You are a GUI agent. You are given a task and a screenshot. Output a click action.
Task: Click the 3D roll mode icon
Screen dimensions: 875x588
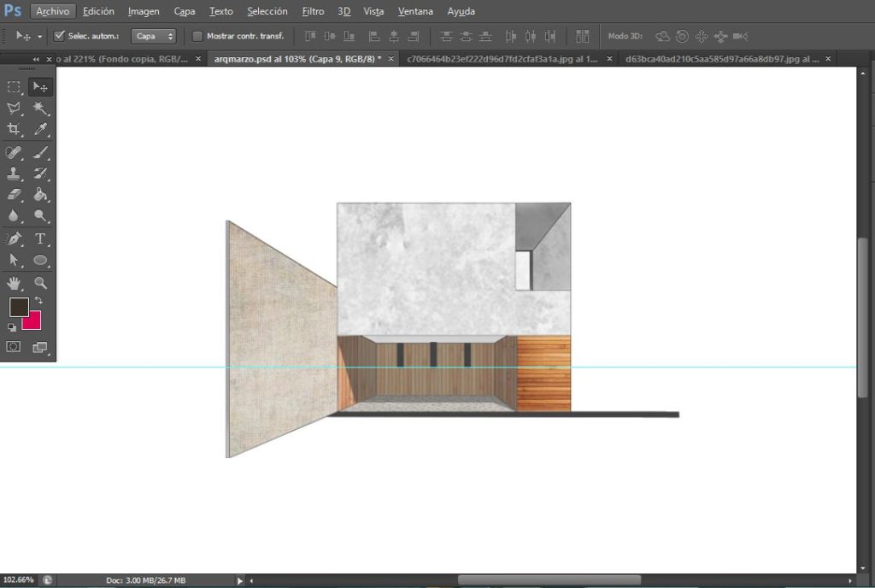[682, 36]
